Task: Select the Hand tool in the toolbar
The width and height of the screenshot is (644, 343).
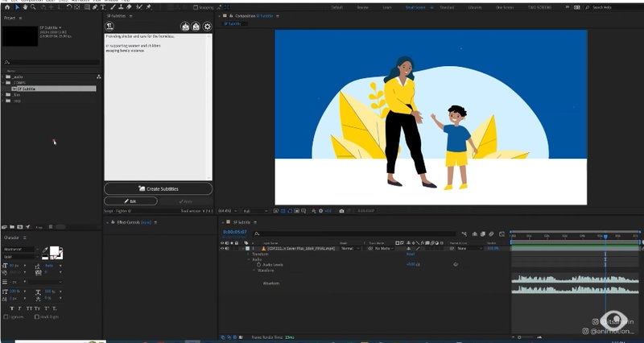Action: click(23, 7)
